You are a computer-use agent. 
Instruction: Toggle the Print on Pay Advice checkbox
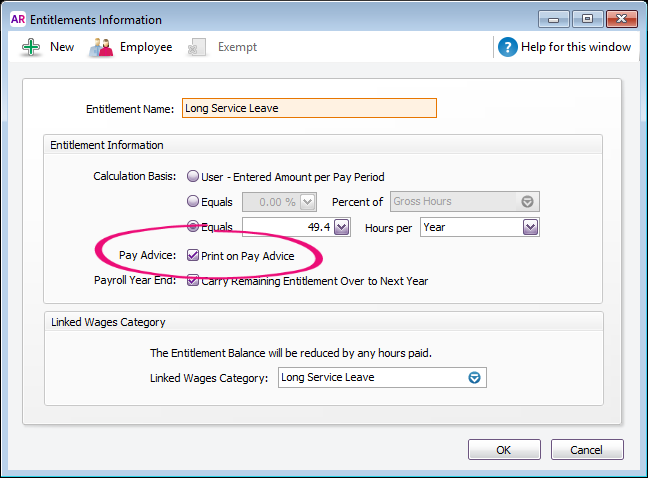[193, 256]
